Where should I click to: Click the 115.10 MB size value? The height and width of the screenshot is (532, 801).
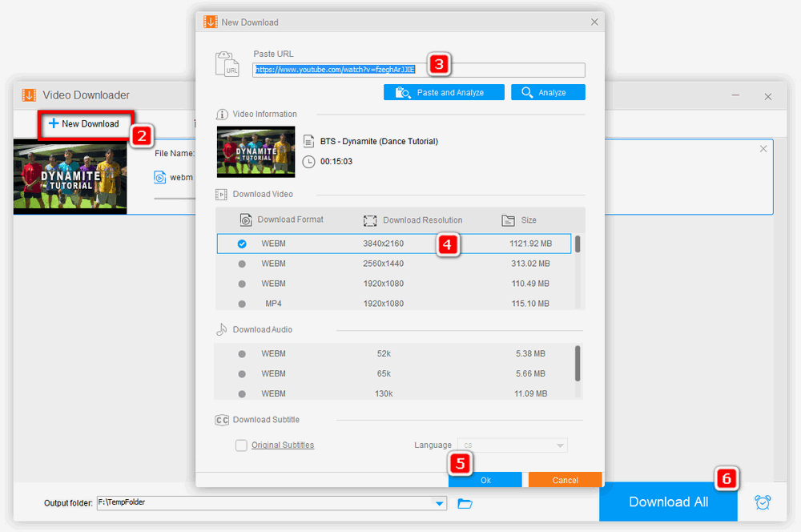tap(531, 304)
